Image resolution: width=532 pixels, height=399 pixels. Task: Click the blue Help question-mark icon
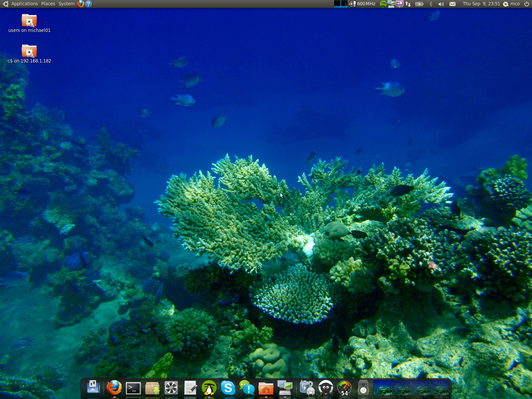click(x=88, y=4)
